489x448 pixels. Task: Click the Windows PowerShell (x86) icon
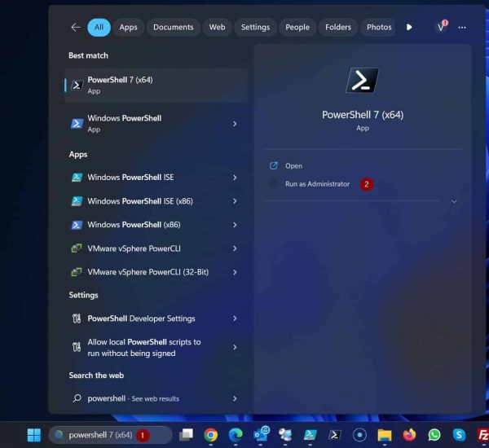pyautogui.click(x=77, y=225)
